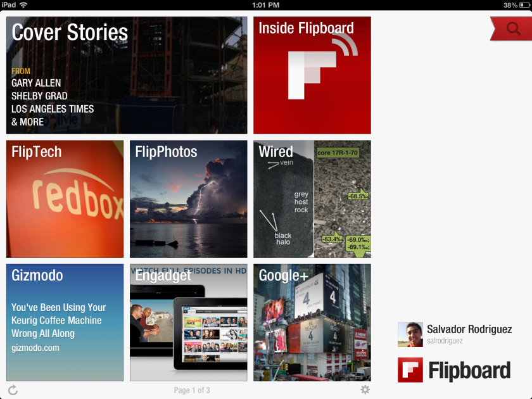The width and height of the screenshot is (532, 399).
Task: Tap the gizmodo.com source link
Action: coord(35,348)
